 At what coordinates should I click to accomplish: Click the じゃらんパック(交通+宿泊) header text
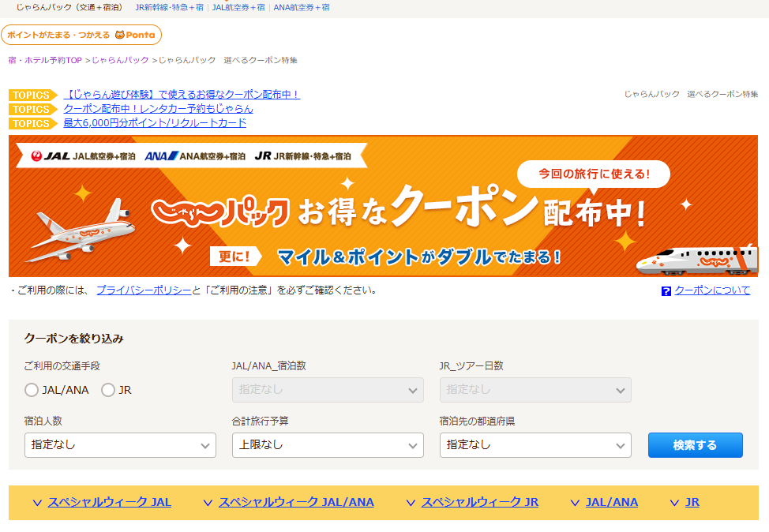[69, 7]
